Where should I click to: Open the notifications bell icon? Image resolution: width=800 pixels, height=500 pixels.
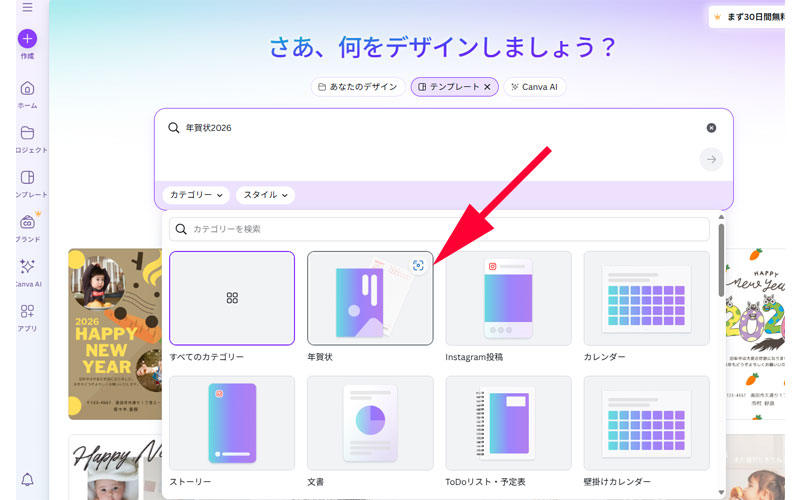tap(27, 480)
